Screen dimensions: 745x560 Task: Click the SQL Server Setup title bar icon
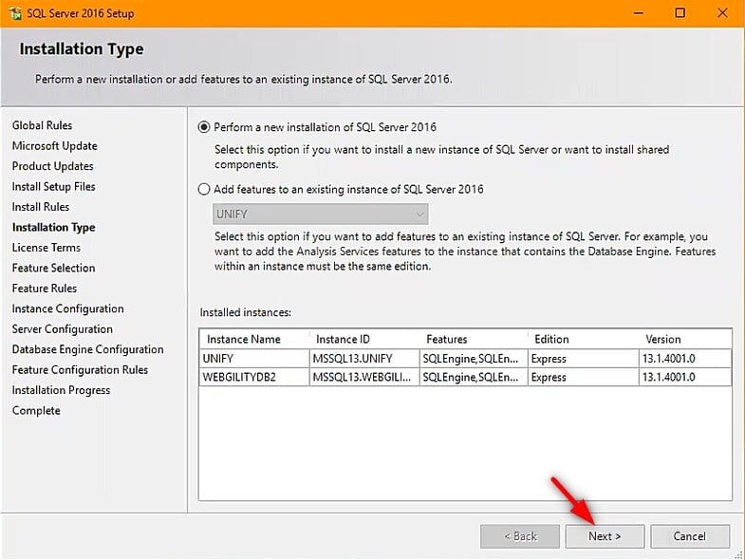[15, 13]
